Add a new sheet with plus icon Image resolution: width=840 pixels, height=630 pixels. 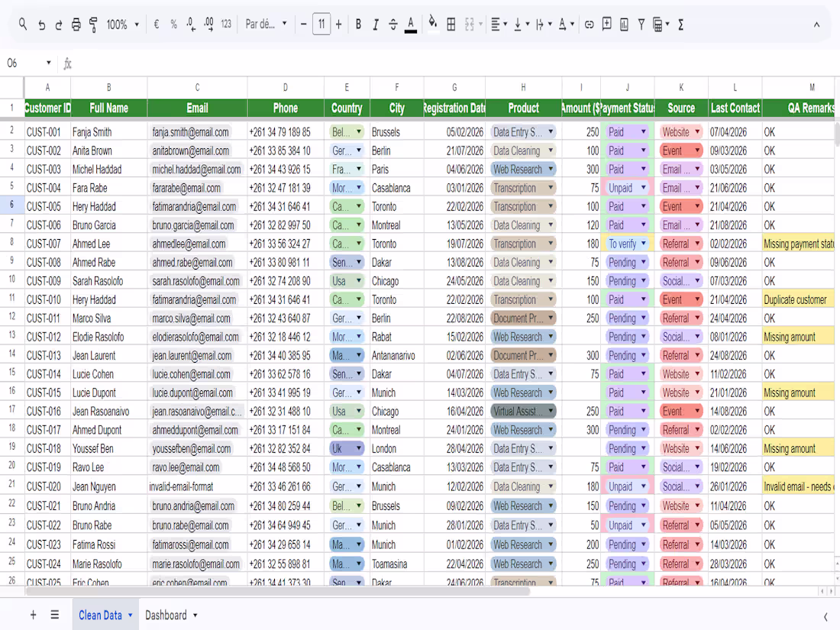[33, 615]
